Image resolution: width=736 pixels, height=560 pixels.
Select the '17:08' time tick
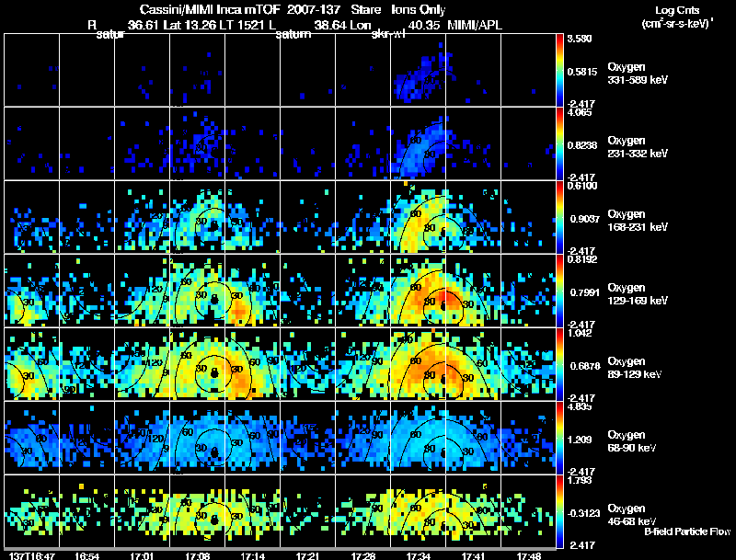[x=197, y=555]
